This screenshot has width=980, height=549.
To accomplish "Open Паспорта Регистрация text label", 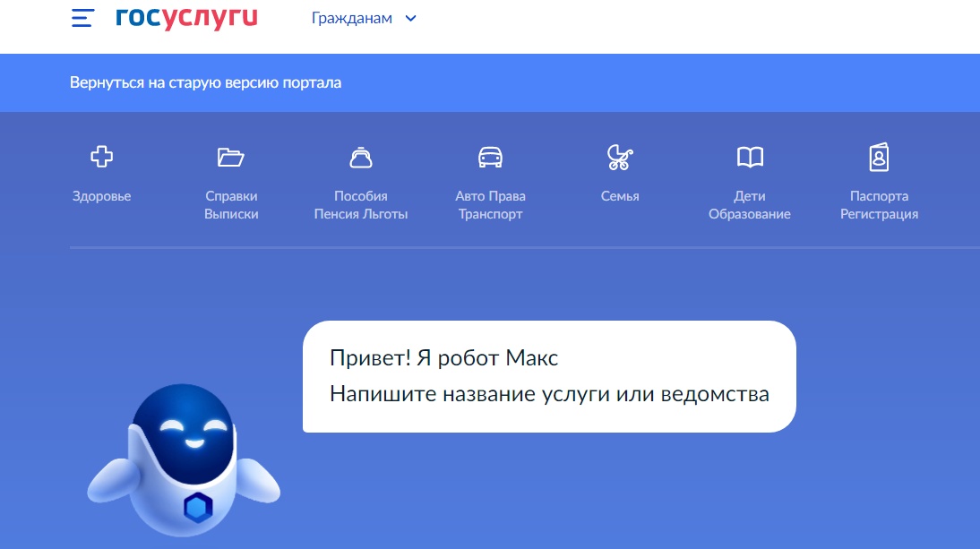I will click(x=879, y=205).
